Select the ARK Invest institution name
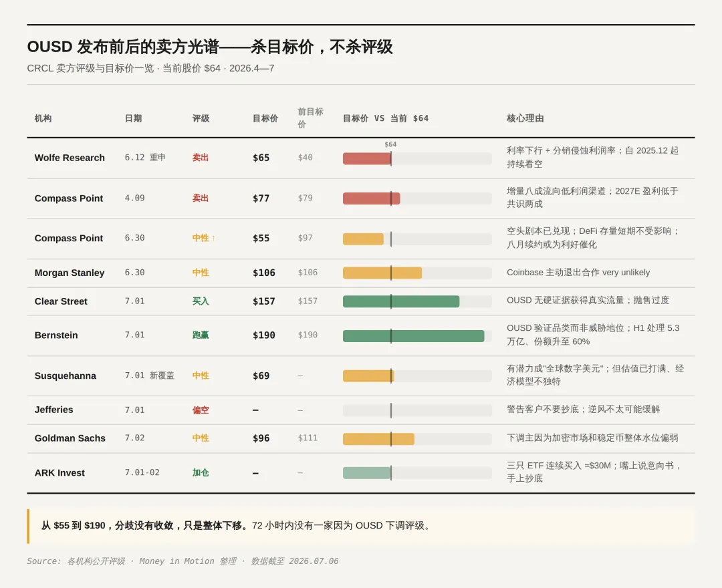Viewport: 722px width, 588px height. [60, 473]
